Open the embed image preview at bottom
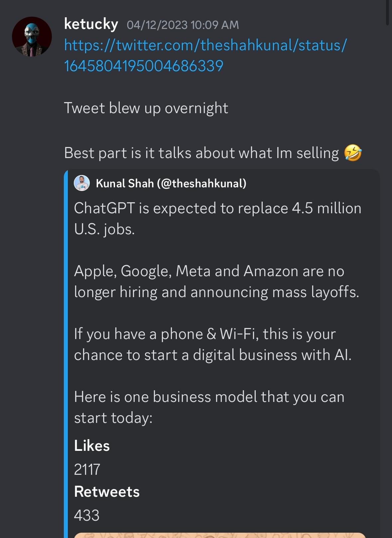Image resolution: width=392 pixels, height=538 pixels. (219, 535)
